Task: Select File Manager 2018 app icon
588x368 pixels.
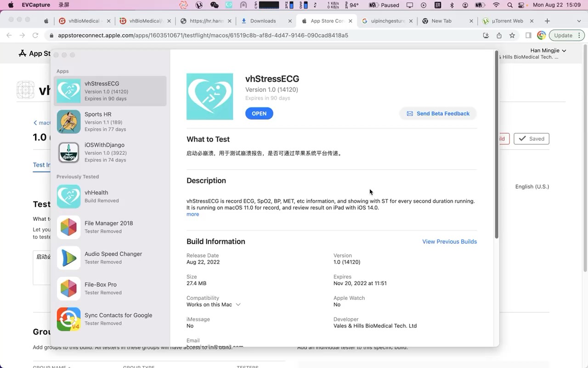Action: pos(68,227)
